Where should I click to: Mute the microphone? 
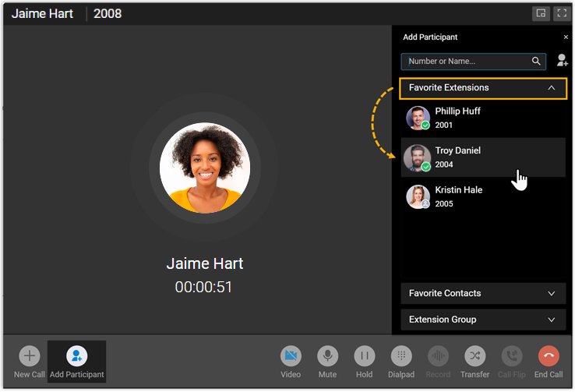coord(327,355)
